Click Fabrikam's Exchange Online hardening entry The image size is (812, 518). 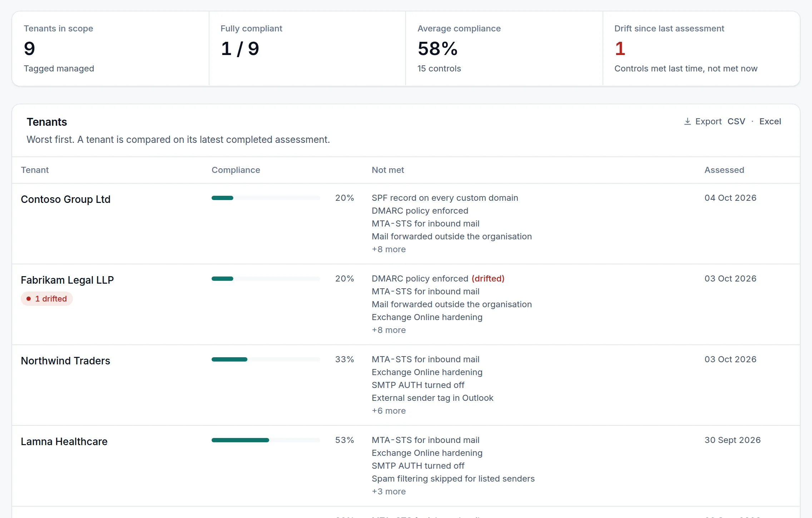pyautogui.click(x=427, y=317)
